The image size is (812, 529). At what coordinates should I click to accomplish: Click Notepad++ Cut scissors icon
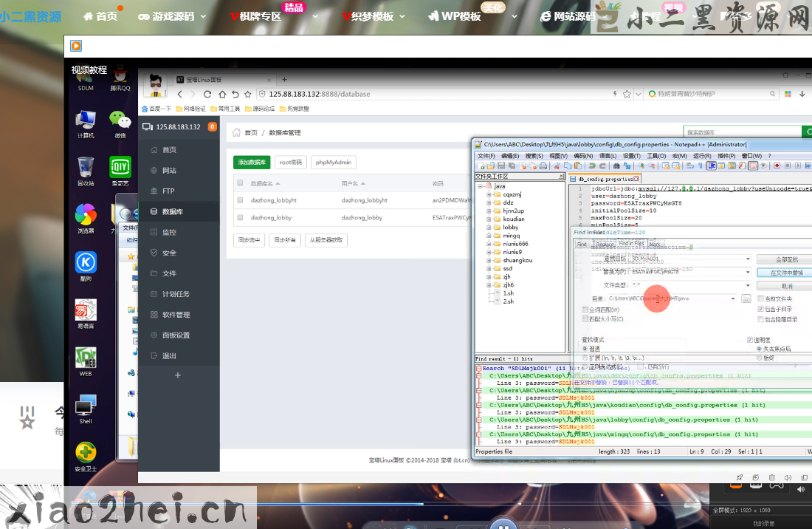point(557,165)
